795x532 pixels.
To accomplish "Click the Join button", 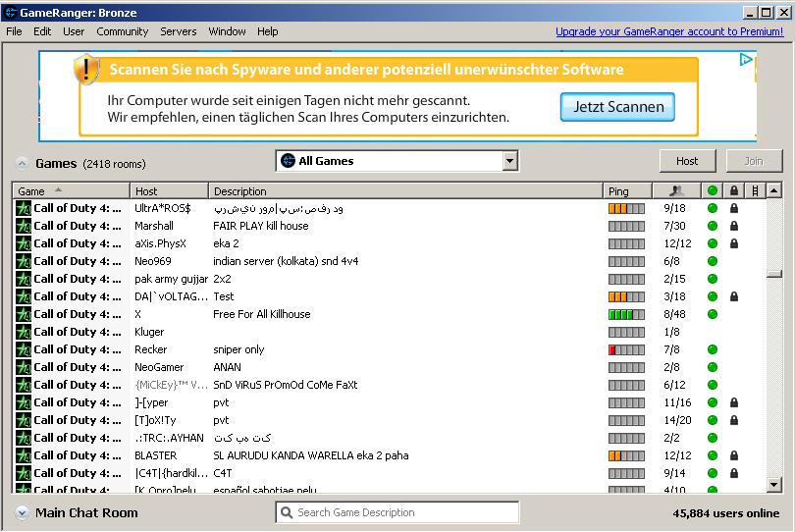I will pos(754,161).
